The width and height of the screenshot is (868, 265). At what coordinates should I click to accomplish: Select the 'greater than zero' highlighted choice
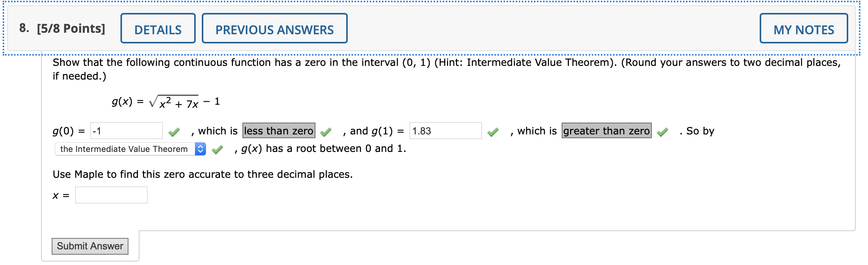[x=607, y=131]
